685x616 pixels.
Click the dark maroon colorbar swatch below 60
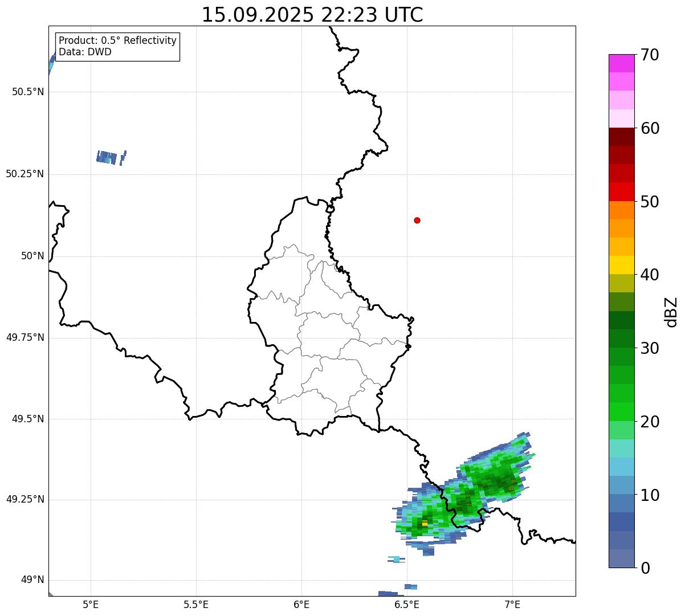(x=622, y=137)
